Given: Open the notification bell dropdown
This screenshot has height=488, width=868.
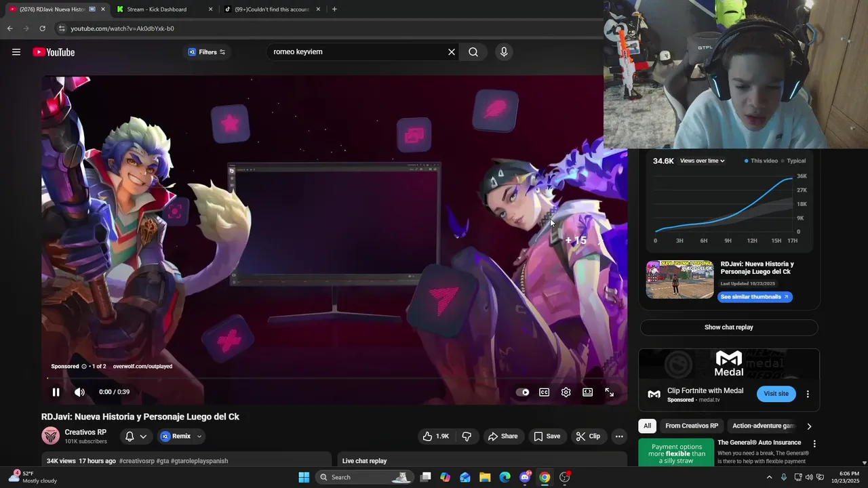Looking at the screenshot, I should pyautogui.click(x=136, y=436).
